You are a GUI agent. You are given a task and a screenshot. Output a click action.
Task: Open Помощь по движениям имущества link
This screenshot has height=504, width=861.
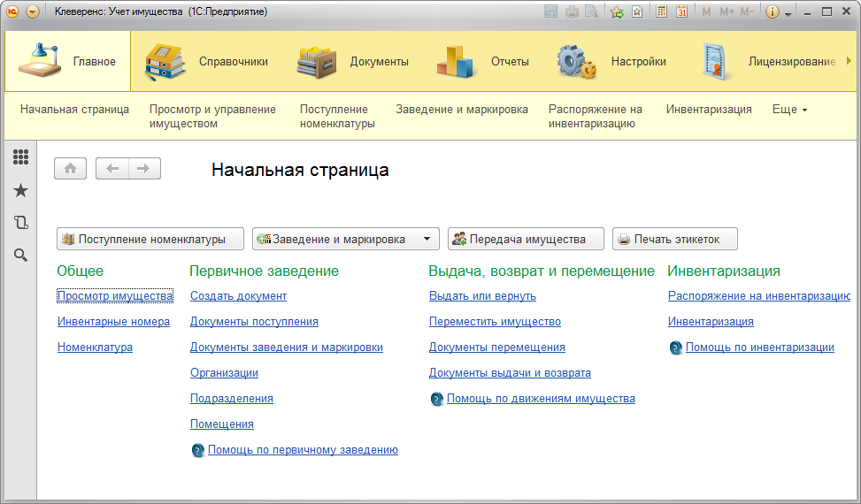[x=541, y=398]
